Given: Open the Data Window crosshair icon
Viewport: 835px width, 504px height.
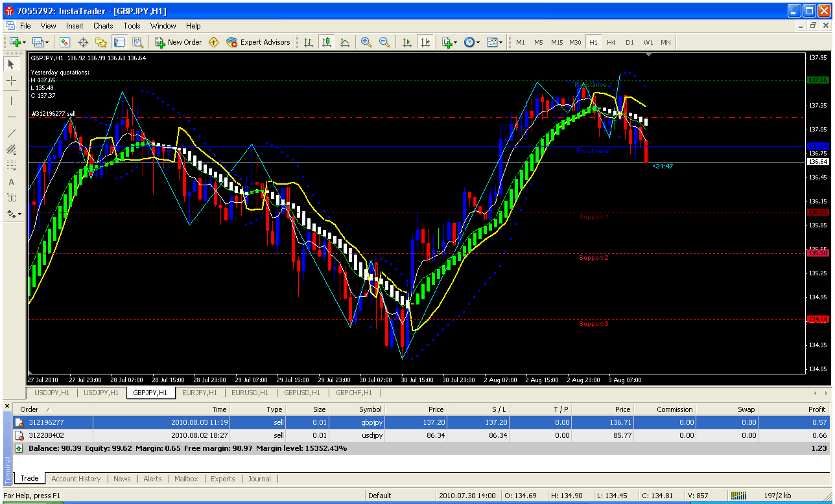Looking at the screenshot, I should (83, 42).
